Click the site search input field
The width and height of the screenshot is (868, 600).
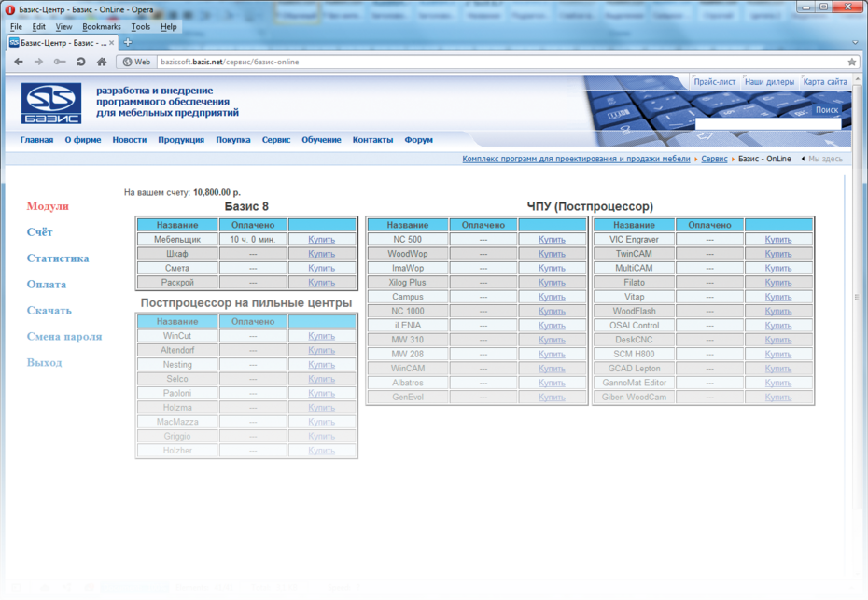pos(768,124)
